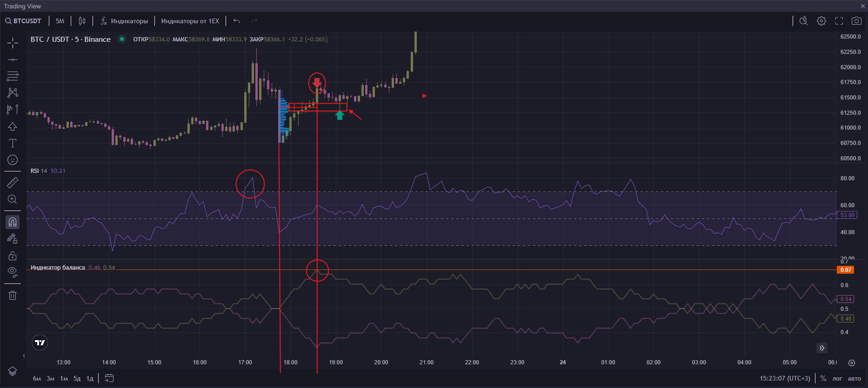Open the timezone menu at 15:23:07 (UTC+3)
This screenshot has height=388, width=868.
click(x=785, y=378)
